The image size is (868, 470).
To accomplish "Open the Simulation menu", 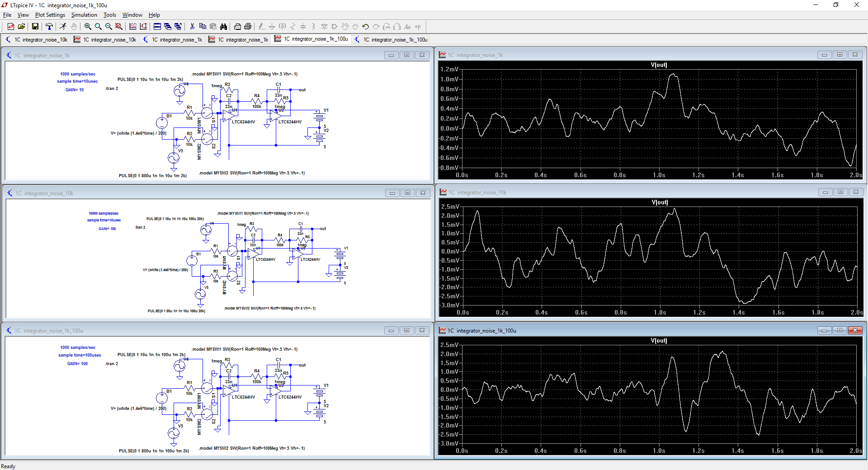I will click(84, 15).
